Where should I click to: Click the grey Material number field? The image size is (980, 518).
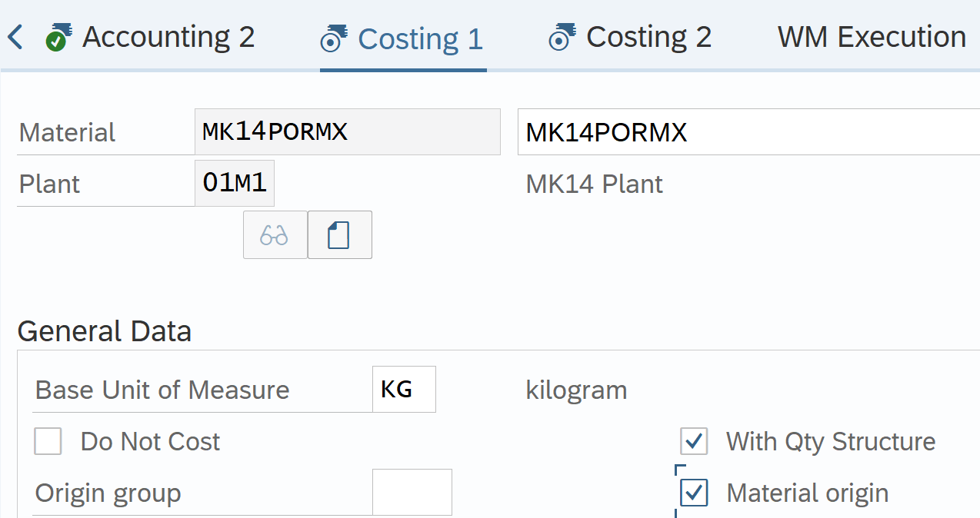(x=347, y=132)
